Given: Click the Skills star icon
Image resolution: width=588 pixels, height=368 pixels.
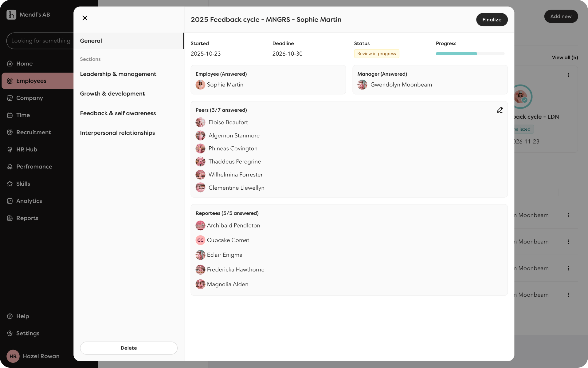Looking at the screenshot, I should coord(10,184).
